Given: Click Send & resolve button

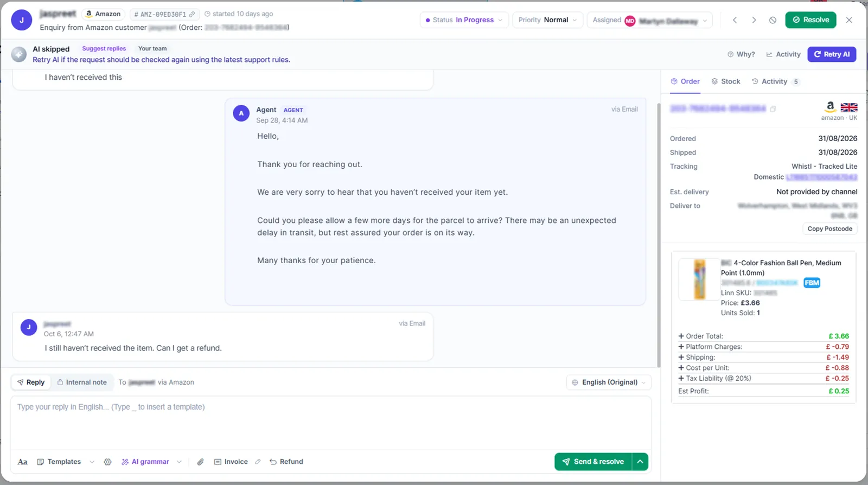Looking at the screenshot, I should tap(593, 462).
